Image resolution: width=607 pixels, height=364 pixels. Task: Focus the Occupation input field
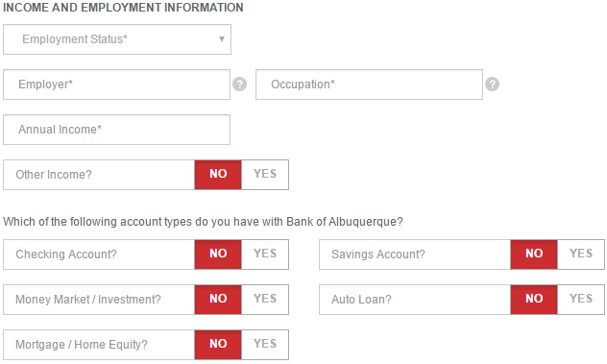(369, 85)
